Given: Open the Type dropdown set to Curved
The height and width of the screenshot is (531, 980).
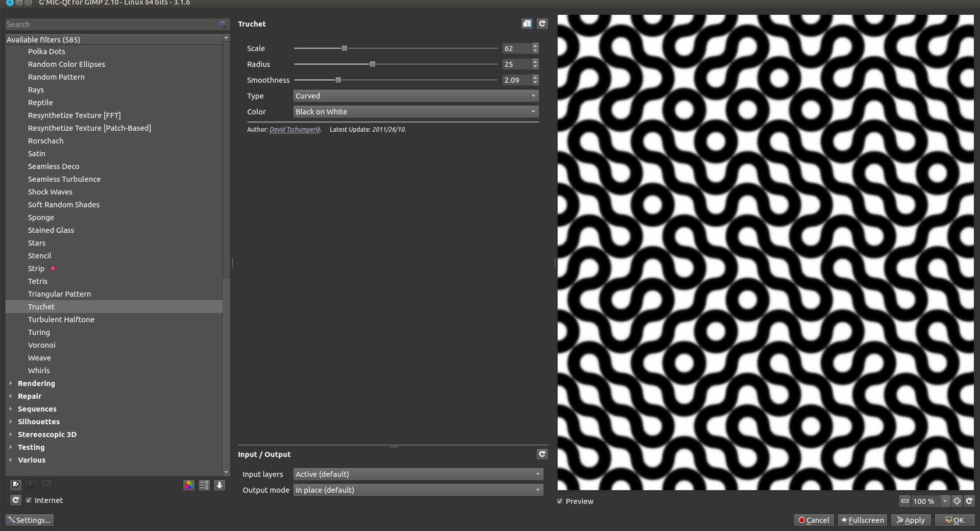Looking at the screenshot, I should click(x=416, y=96).
